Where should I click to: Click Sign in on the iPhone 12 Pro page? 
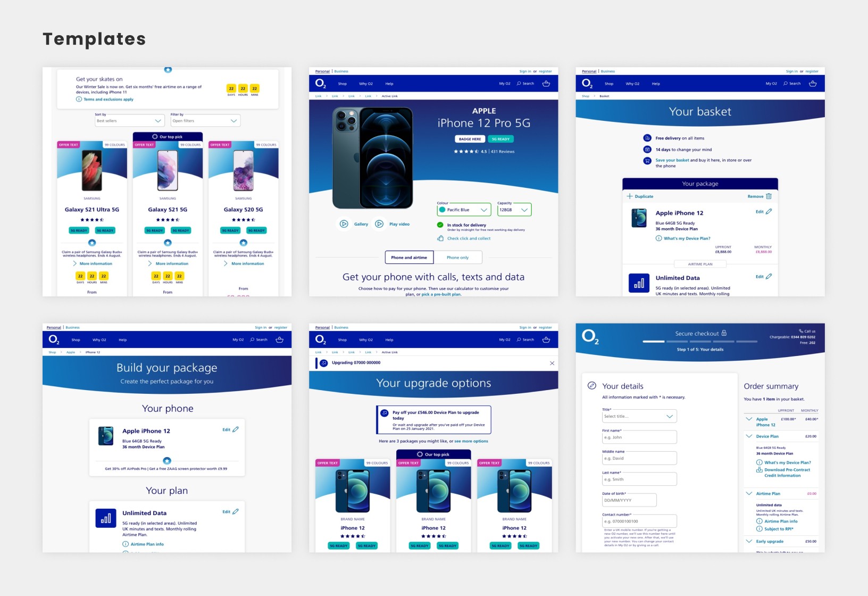click(x=525, y=71)
